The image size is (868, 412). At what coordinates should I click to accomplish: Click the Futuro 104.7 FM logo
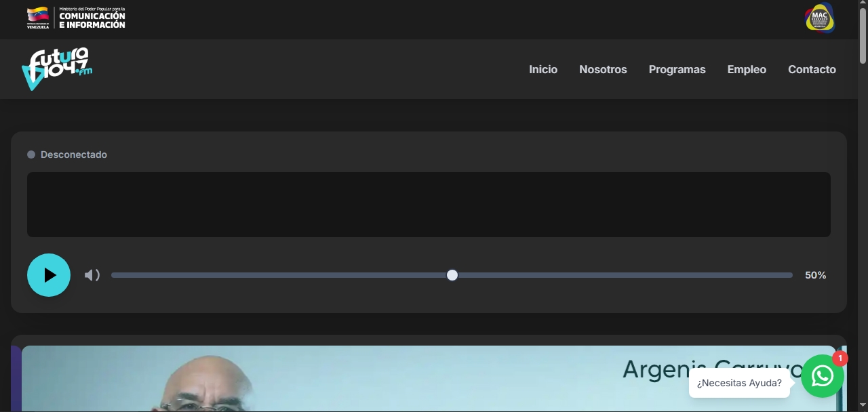[57, 68]
